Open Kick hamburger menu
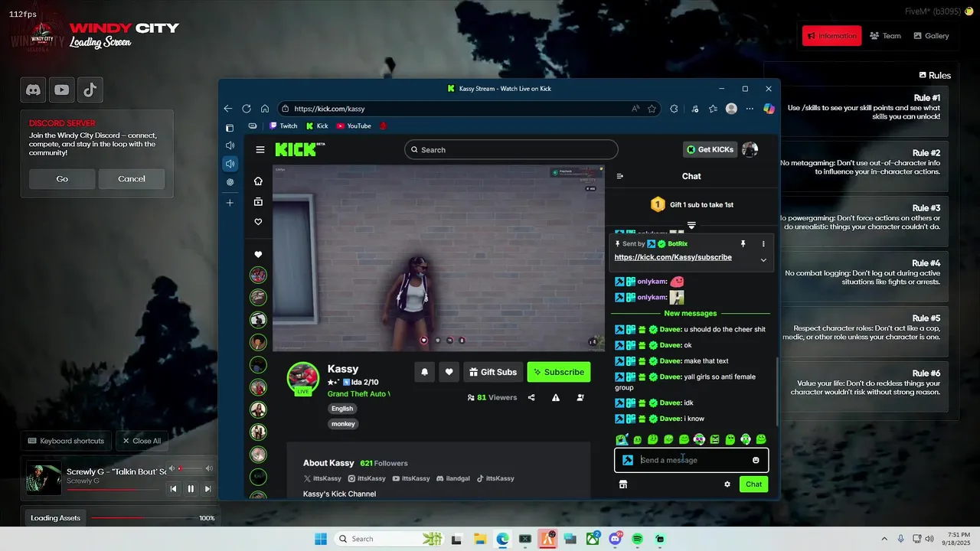 260,150
